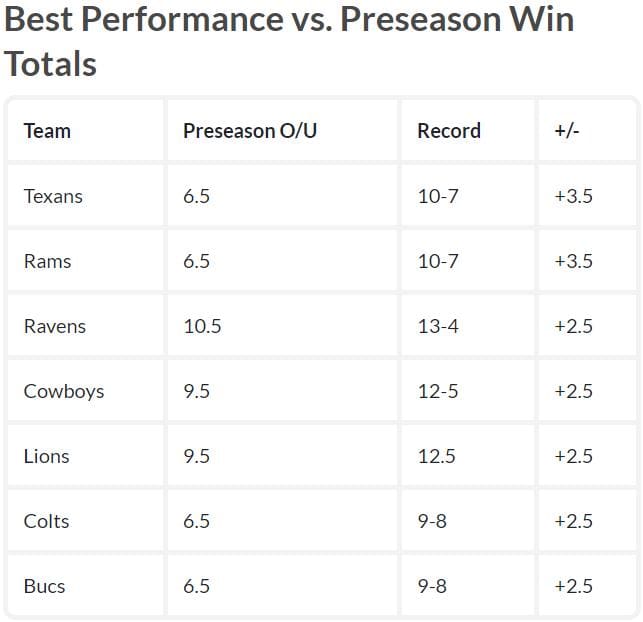This screenshot has width=643, height=622.
Task: Select the Record column header
Action: (x=449, y=131)
